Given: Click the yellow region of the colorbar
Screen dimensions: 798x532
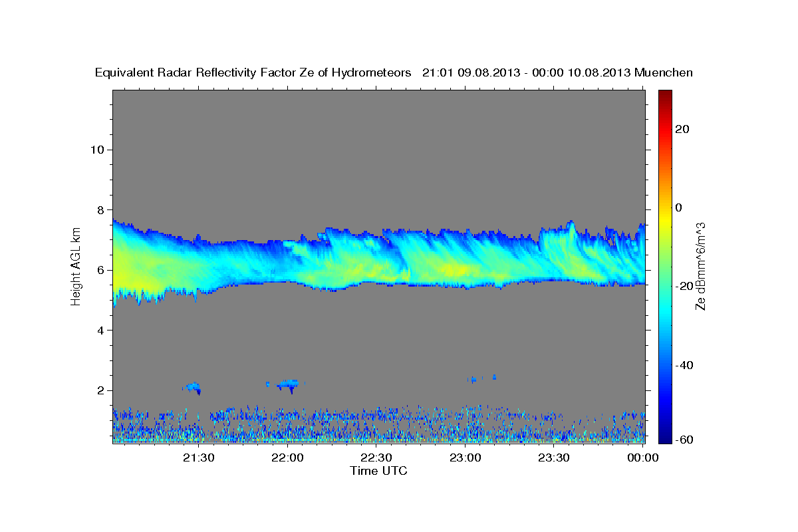Looking at the screenshot, I should tap(665, 219).
